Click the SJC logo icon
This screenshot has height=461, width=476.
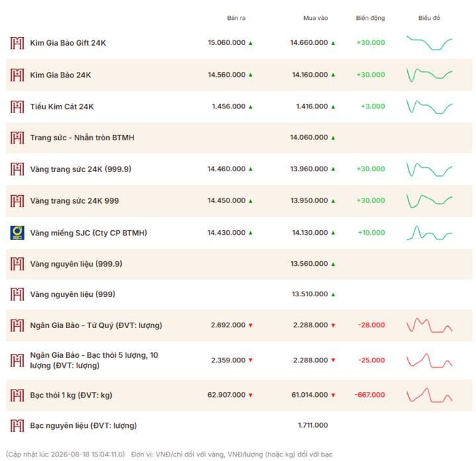pos(17,233)
